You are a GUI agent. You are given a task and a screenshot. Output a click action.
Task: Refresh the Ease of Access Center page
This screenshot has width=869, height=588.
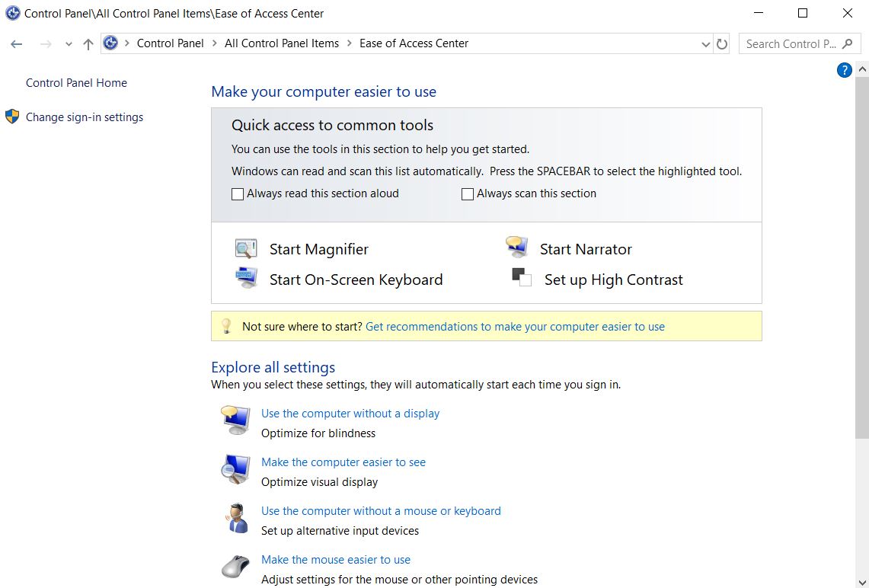[x=721, y=43]
